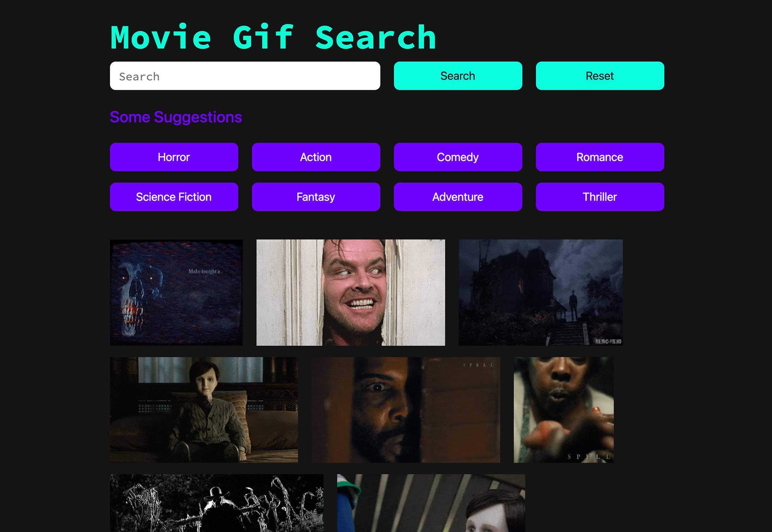
Task: Select the Romance genre button
Action: (x=600, y=157)
